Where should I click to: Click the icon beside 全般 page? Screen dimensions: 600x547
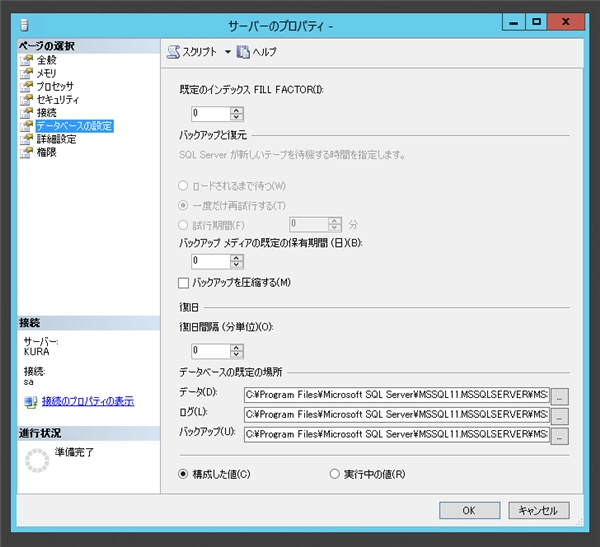pyautogui.click(x=26, y=60)
